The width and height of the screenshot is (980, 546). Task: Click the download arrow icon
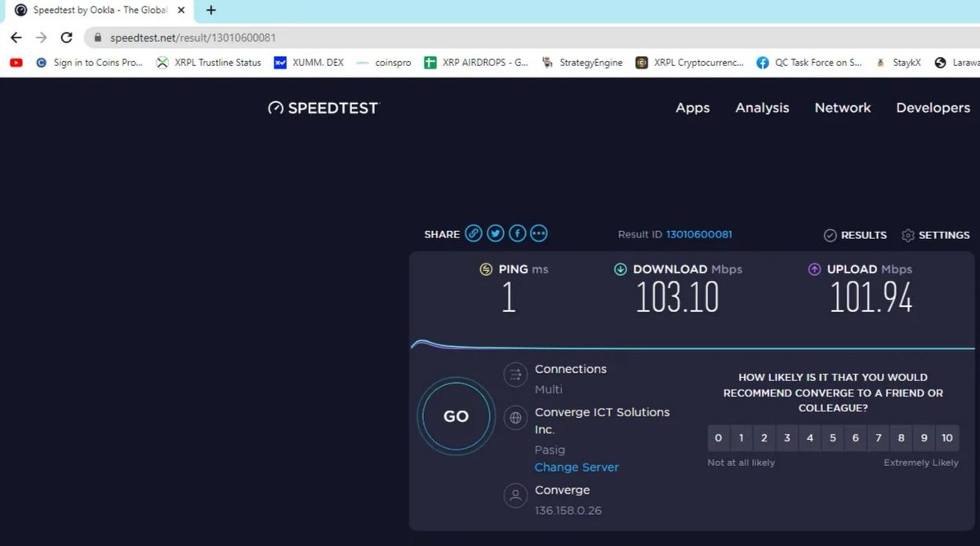621,269
